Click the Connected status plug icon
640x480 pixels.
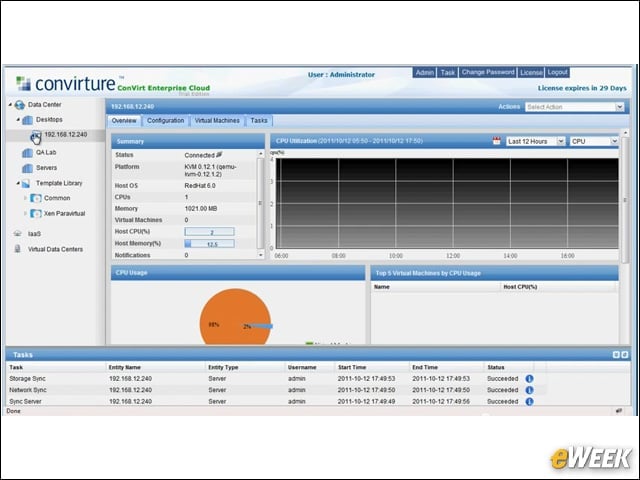(219, 155)
